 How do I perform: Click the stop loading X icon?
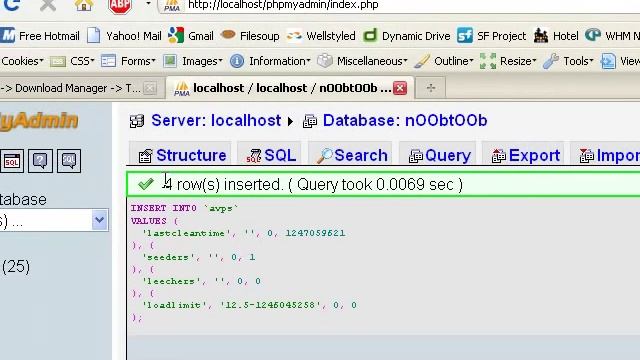[x=48, y=5]
